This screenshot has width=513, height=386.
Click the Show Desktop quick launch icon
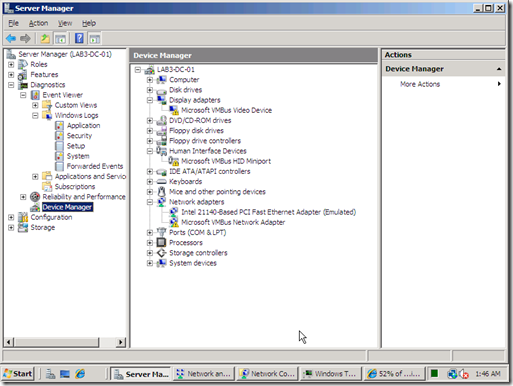(65, 374)
